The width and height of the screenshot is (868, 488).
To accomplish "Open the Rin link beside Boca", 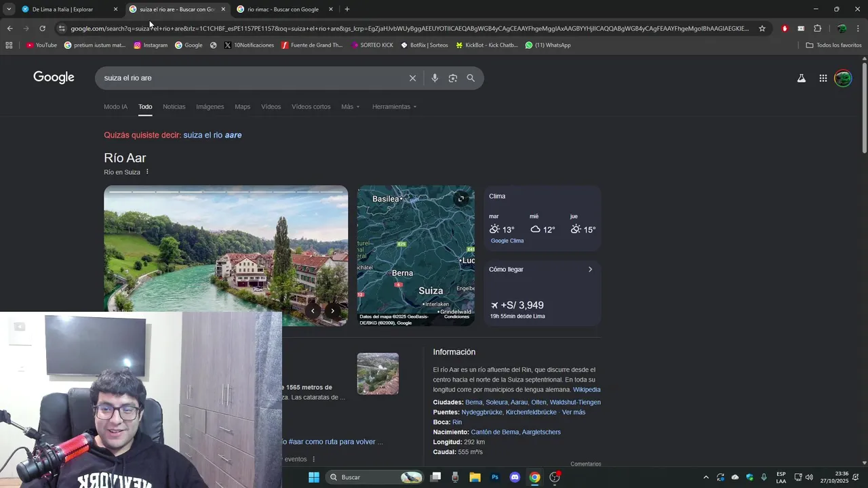I will 457,422.
